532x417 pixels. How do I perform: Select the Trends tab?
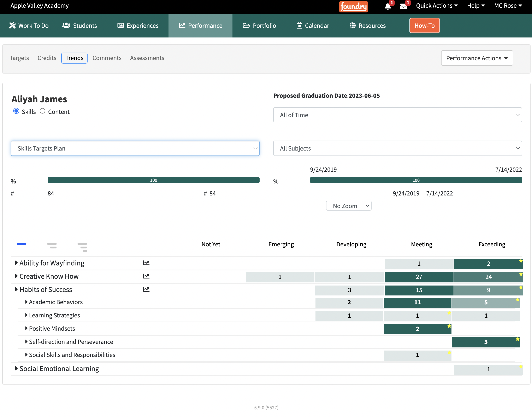pos(75,58)
